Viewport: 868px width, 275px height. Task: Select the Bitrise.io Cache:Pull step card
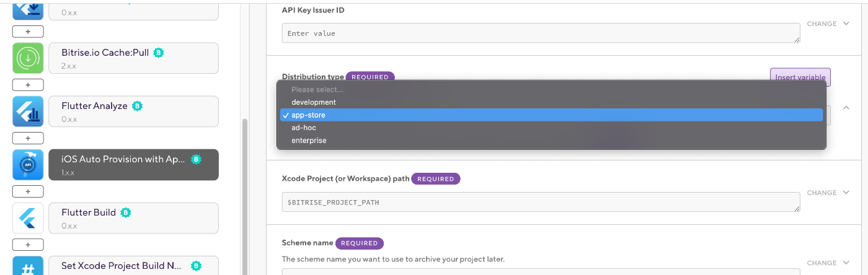[133, 58]
